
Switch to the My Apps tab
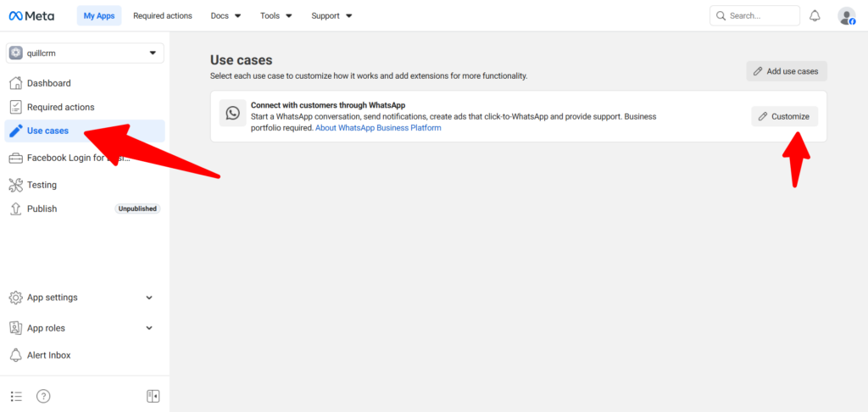[99, 15]
